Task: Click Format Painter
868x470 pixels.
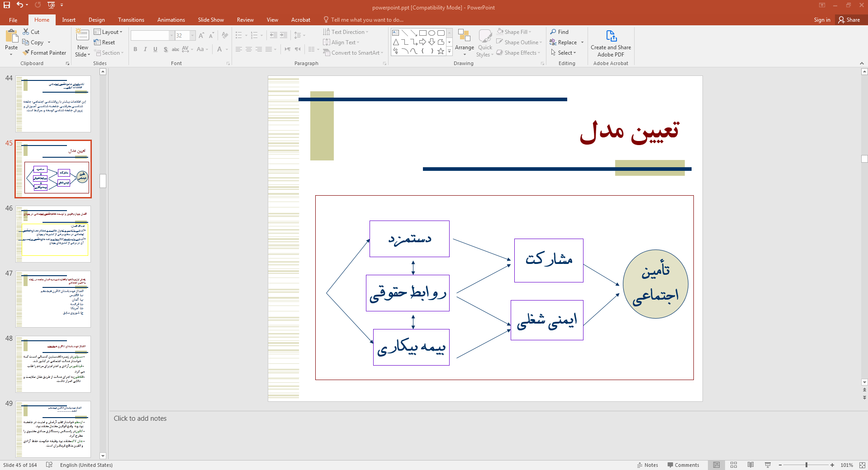Action: 44,53
